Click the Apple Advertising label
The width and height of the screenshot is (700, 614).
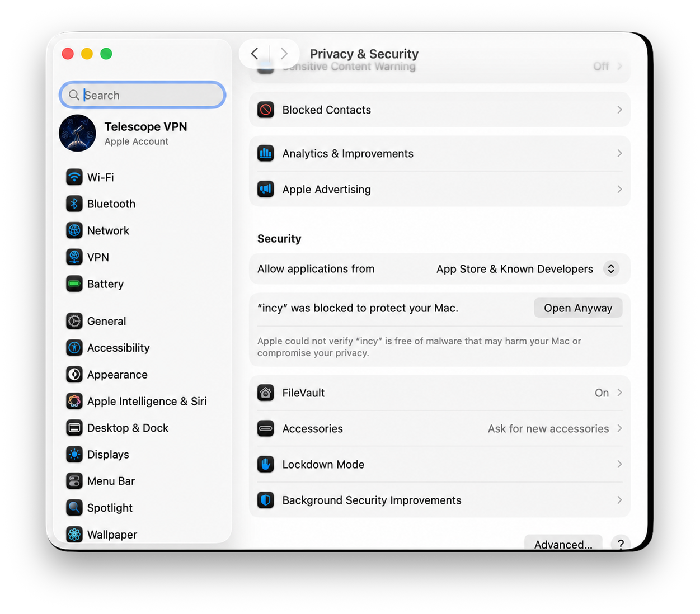point(327,189)
